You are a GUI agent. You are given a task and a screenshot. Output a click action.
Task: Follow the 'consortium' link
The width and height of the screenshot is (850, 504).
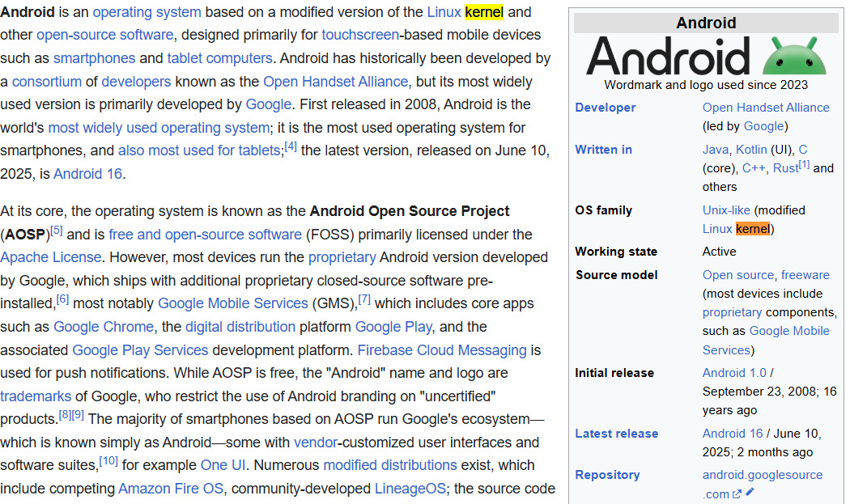coord(47,82)
